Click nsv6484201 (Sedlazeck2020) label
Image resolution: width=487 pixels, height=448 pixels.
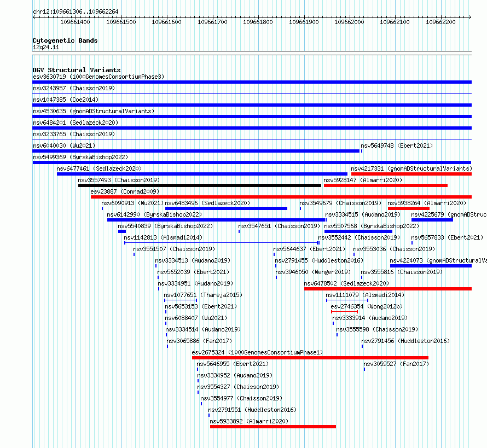[x=76, y=123]
